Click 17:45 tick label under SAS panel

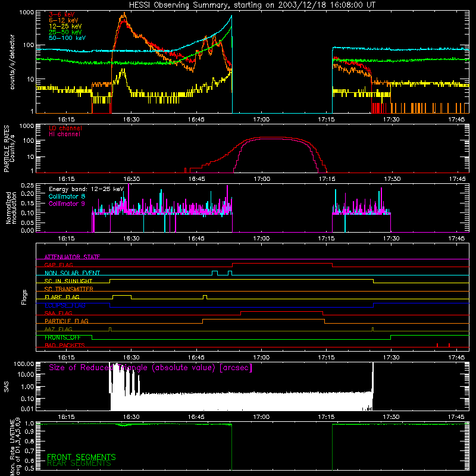(x=456, y=417)
